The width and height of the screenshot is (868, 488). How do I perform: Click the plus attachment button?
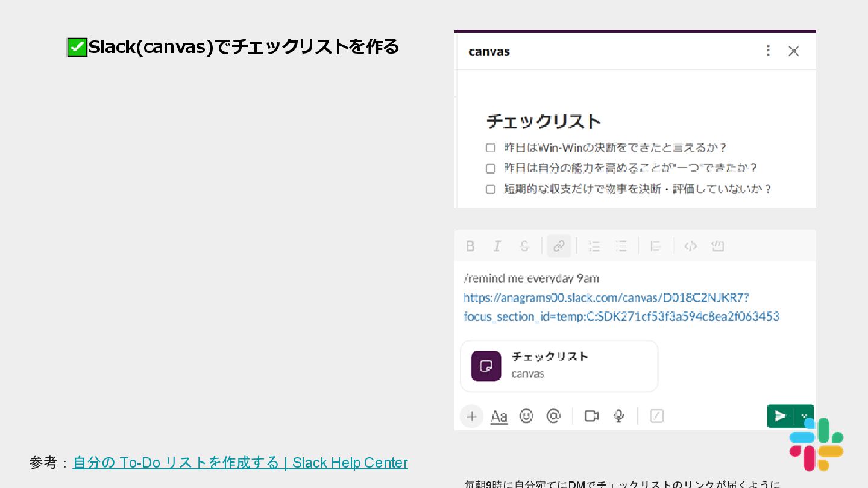[x=471, y=416]
